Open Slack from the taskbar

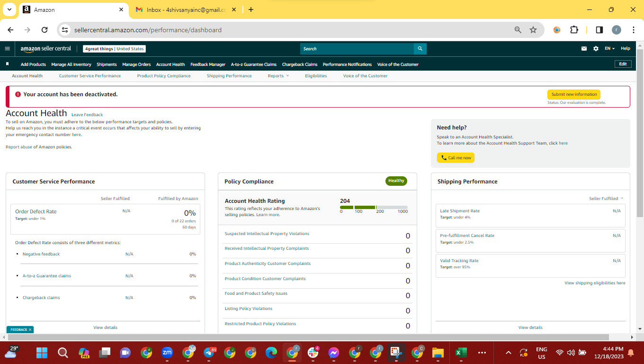313,353
